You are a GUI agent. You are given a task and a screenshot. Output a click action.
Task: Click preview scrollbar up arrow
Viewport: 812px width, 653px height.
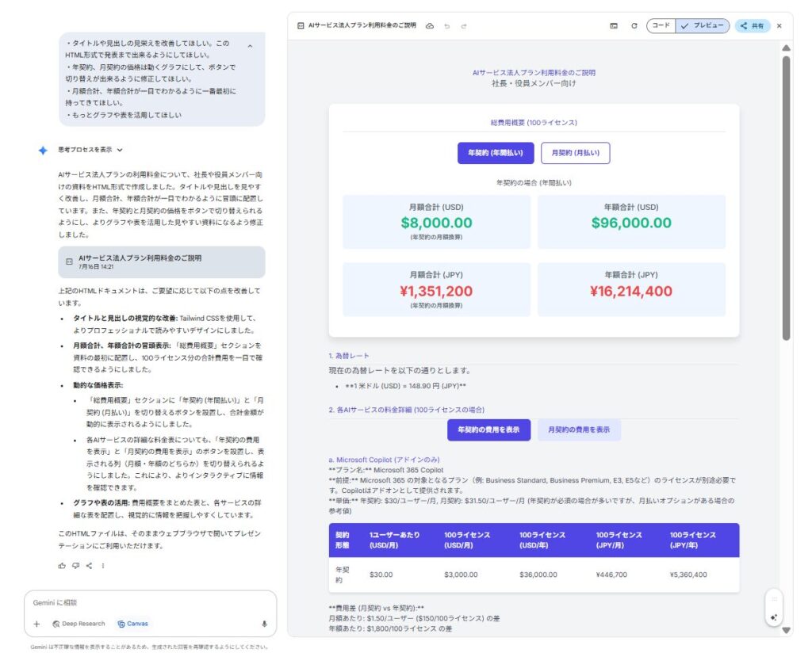pyautogui.click(x=786, y=48)
